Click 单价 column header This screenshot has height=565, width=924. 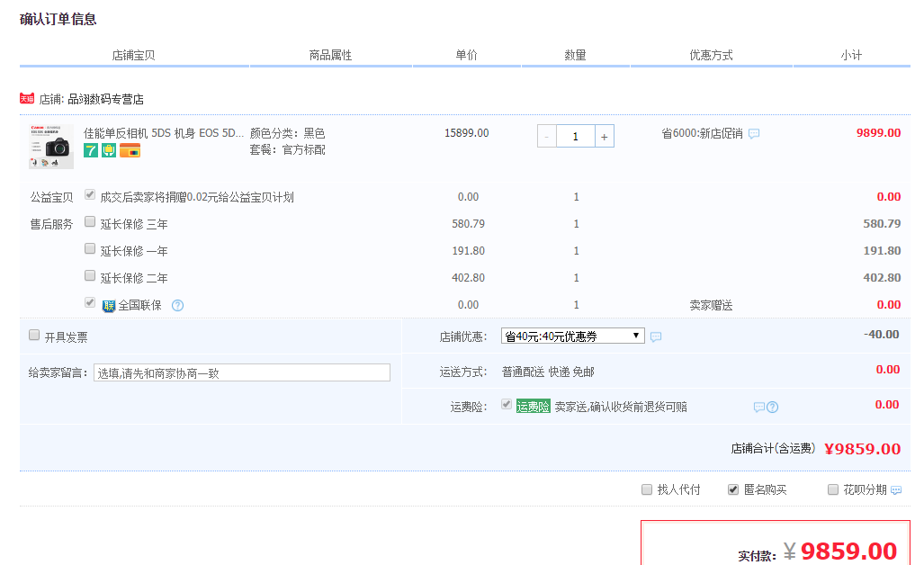coord(467,55)
